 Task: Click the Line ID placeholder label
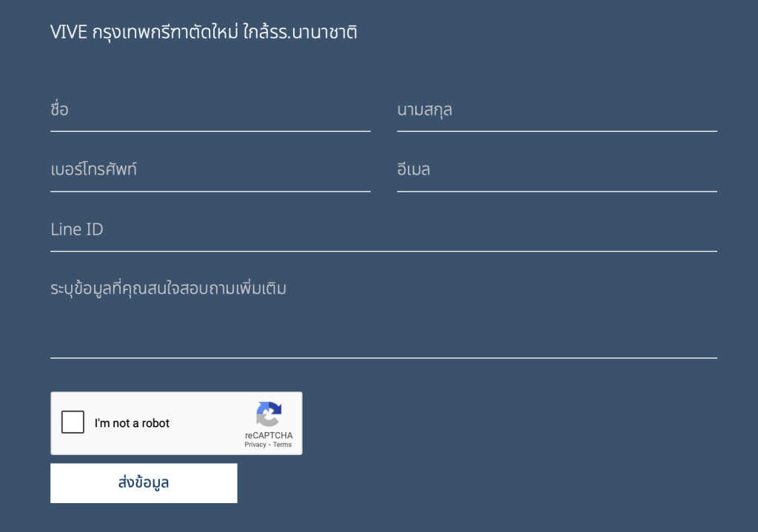(x=77, y=229)
